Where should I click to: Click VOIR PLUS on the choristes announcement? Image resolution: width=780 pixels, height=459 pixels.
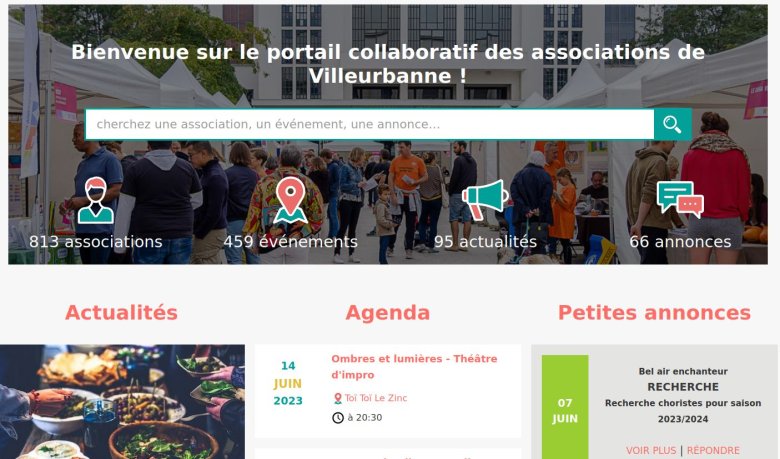click(651, 451)
